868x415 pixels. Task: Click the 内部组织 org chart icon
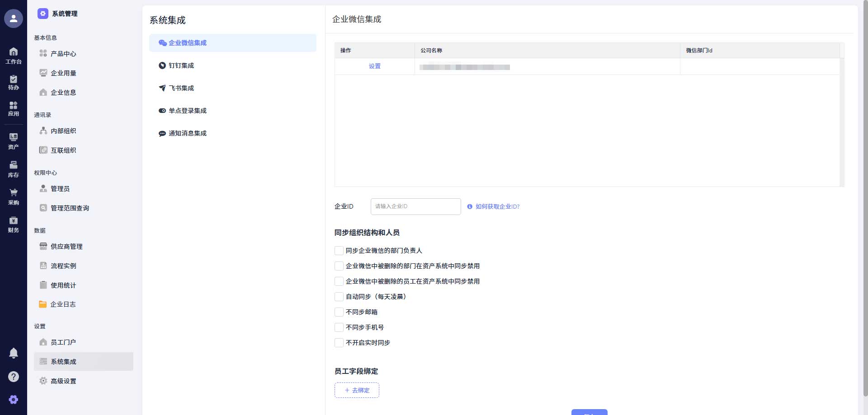click(43, 131)
